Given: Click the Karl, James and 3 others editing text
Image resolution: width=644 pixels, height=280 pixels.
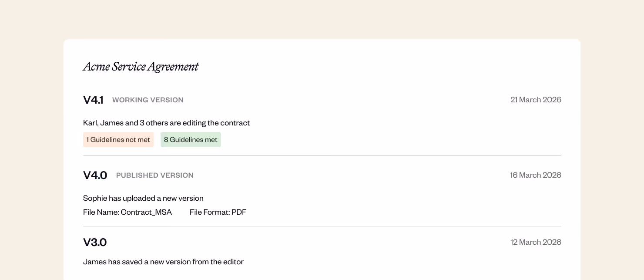Looking at the screenshot, I should 166,123.
